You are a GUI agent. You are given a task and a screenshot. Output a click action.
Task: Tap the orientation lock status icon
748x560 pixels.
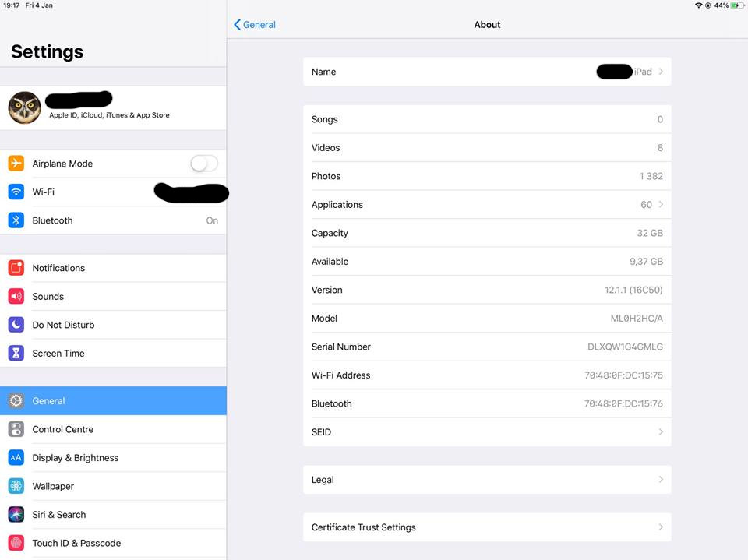pyautogui.click(x=708, y=5)
